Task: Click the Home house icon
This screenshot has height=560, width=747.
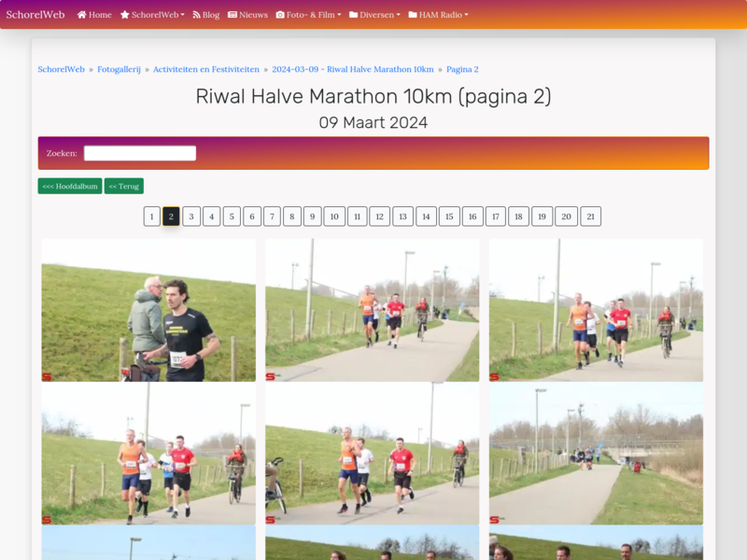Action: point(81,15)
